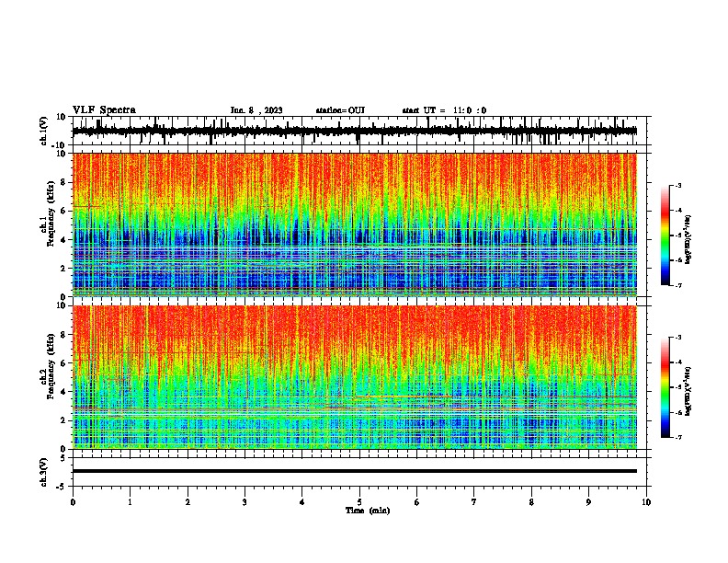Click the time axis tick label "2"
The height and width of the screenshot is (563, 728).
[188, 502]
